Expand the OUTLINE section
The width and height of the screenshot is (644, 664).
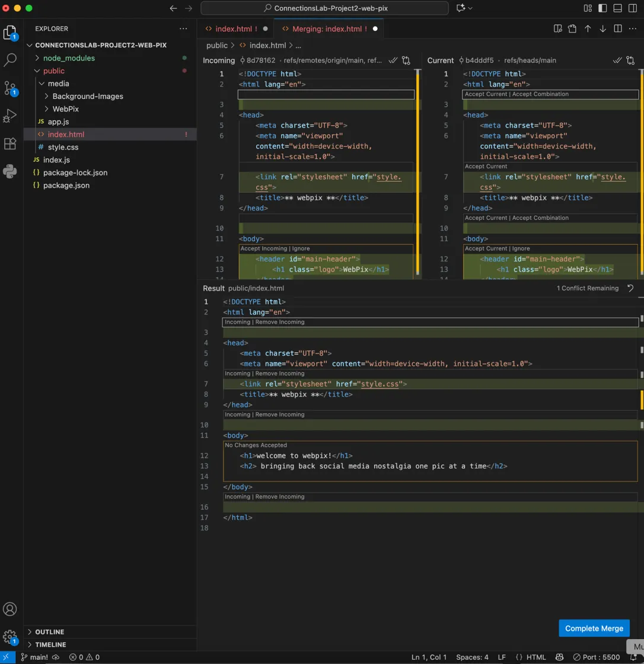pos(49,632)
